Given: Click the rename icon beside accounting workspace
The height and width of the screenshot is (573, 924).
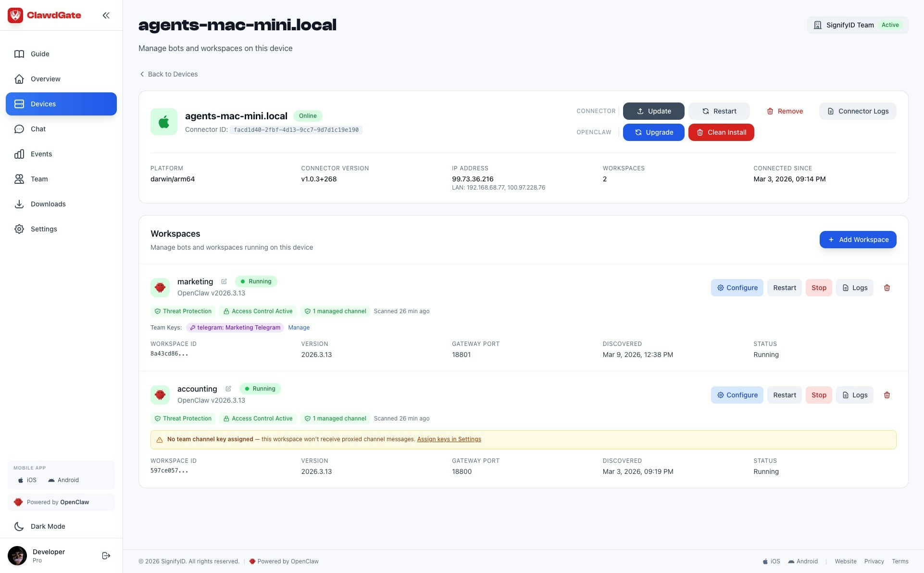Looking at the screenshot, I should click(228, 389).
